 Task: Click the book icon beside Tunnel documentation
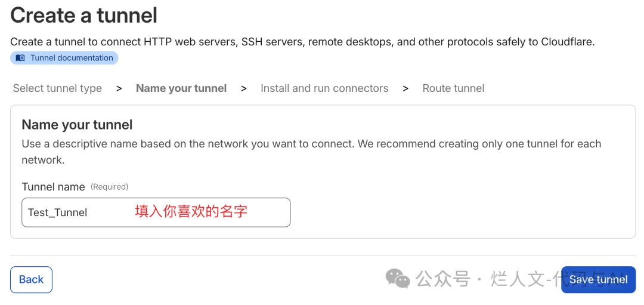click(20, 58)
